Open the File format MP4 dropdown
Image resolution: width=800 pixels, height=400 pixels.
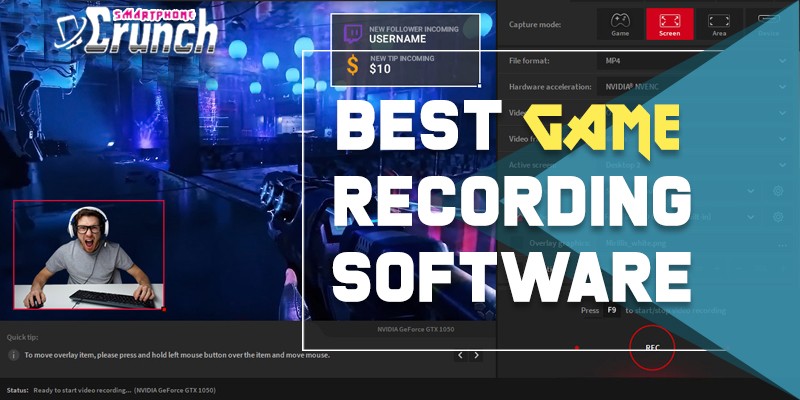pyautogui.click(x=696, y=61)
